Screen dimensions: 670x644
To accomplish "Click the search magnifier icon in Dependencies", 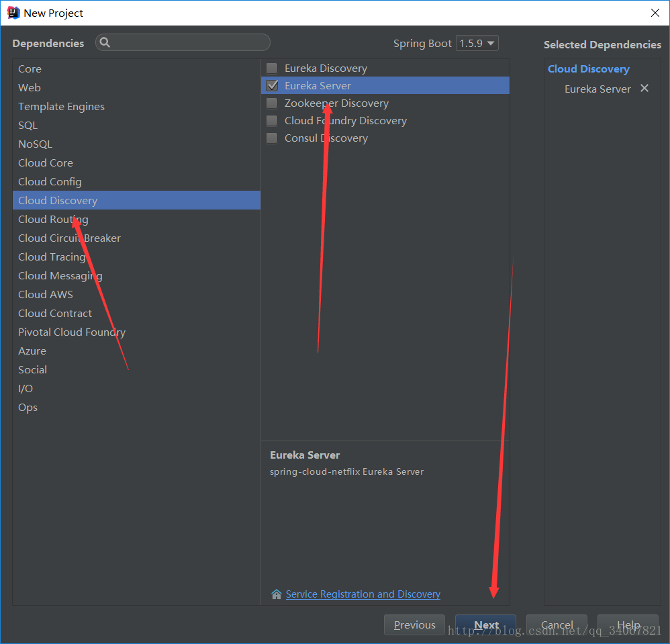I will [105, 42].
